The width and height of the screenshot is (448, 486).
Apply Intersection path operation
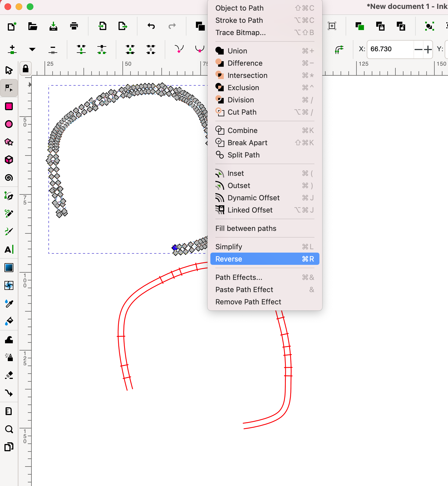coord(265,75)
